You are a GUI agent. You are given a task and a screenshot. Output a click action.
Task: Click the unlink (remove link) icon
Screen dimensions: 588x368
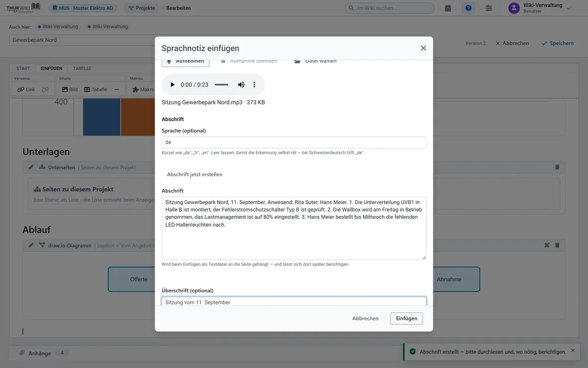[x=45, y=89]
